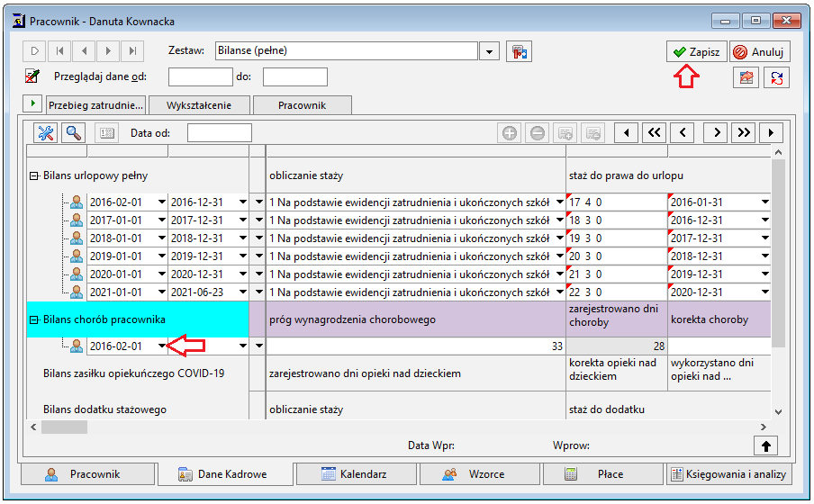Switch to Dane Kadrowe bottom tab

pos(225,474)
